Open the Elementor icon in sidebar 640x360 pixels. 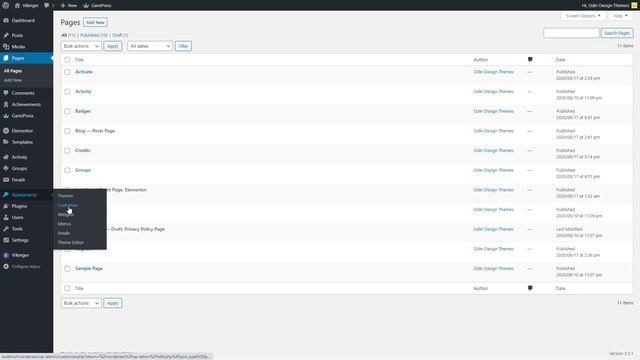(6, 131)
